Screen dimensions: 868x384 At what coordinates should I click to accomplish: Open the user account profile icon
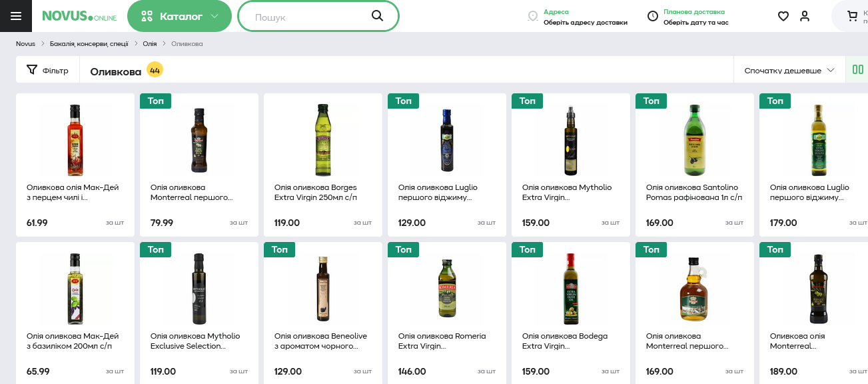pyautogui.click(x=805, y=16)
